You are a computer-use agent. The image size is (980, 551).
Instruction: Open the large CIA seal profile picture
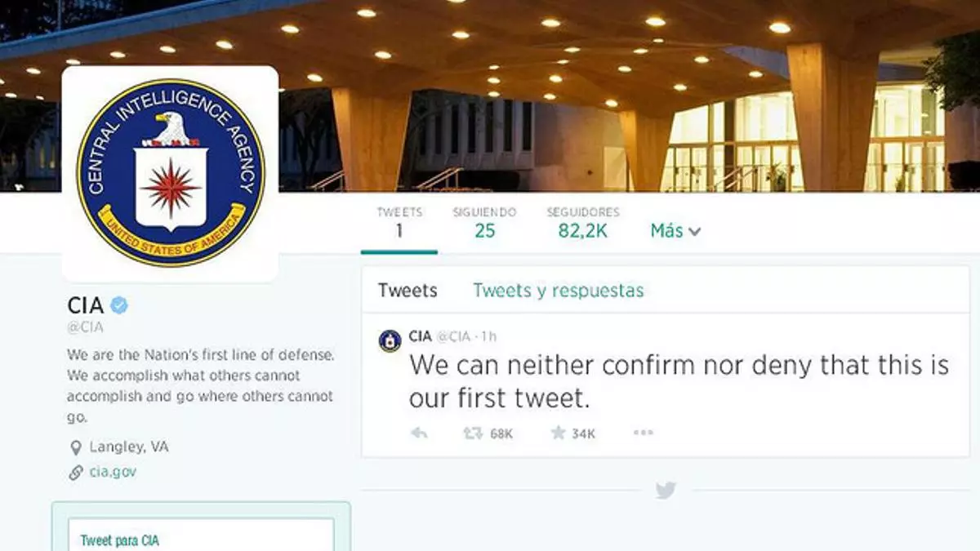(x=171, y=172)
